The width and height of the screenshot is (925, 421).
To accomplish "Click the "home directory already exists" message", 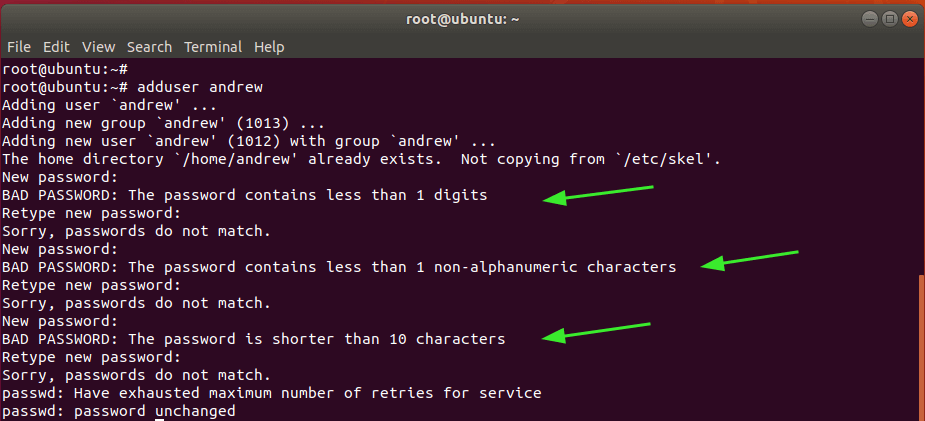I will 361,159.
